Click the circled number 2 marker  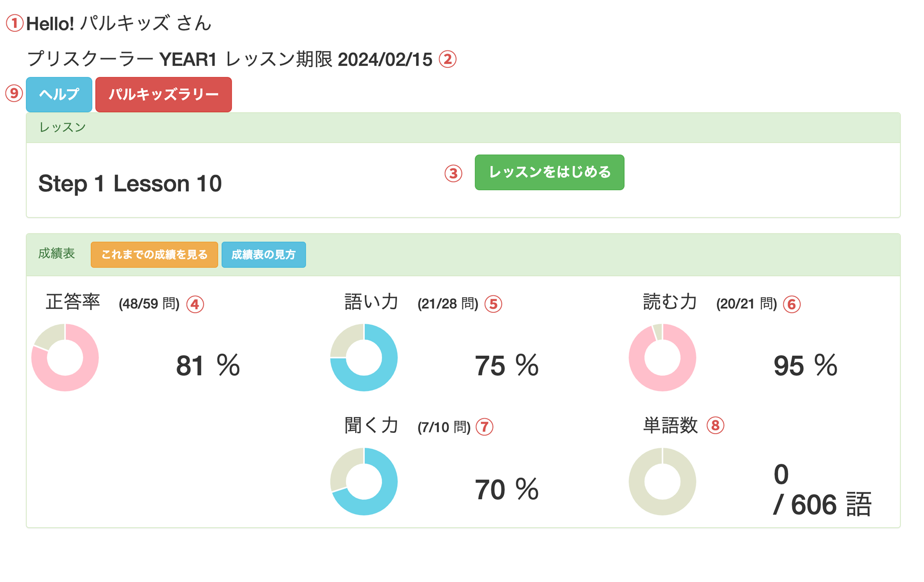click(x=448, y=60)
